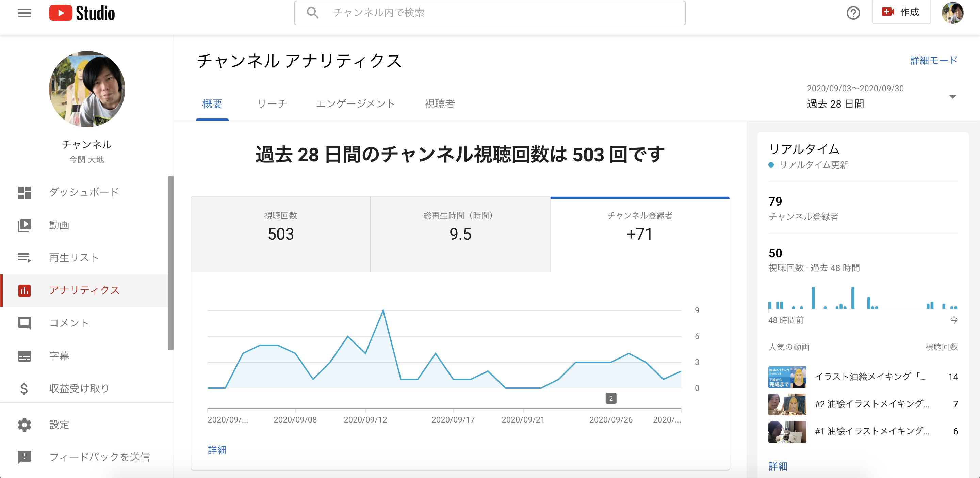Click the ダッシュボード dashboard icon
Screen dimensions: 980x478
click(24, 192)
